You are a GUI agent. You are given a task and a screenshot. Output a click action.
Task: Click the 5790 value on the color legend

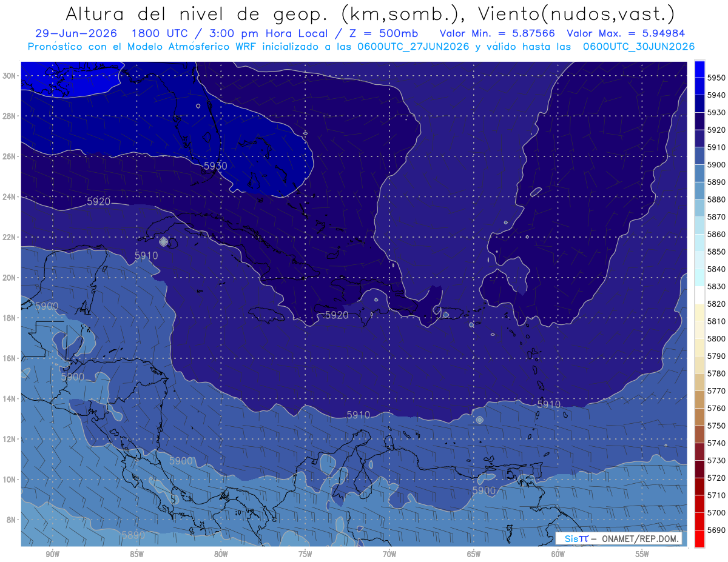[716, 356]
